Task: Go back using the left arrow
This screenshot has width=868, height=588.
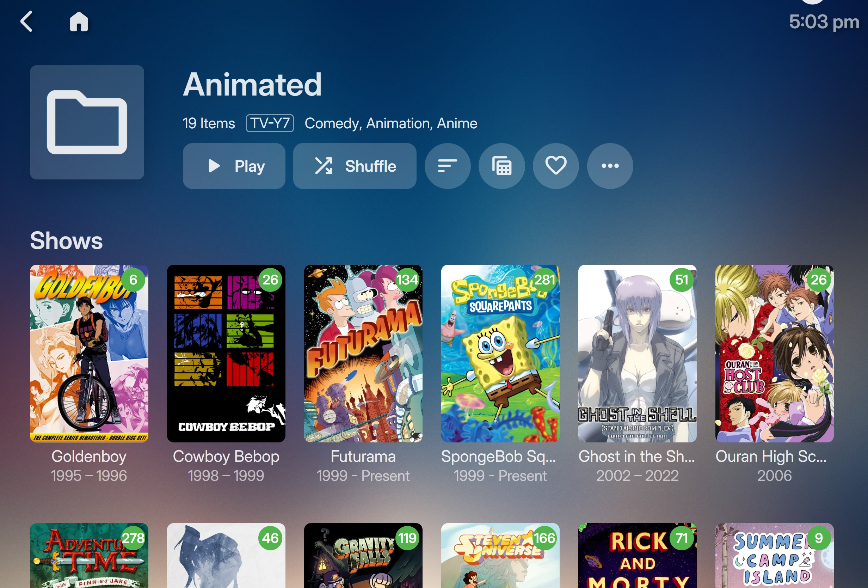Action: point(26,21)
